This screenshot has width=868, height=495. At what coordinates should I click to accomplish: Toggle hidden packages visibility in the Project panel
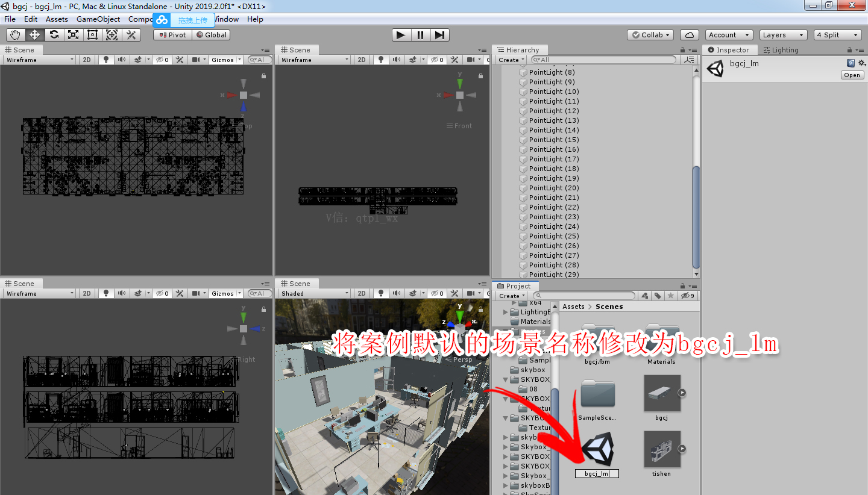pos(688,296)
